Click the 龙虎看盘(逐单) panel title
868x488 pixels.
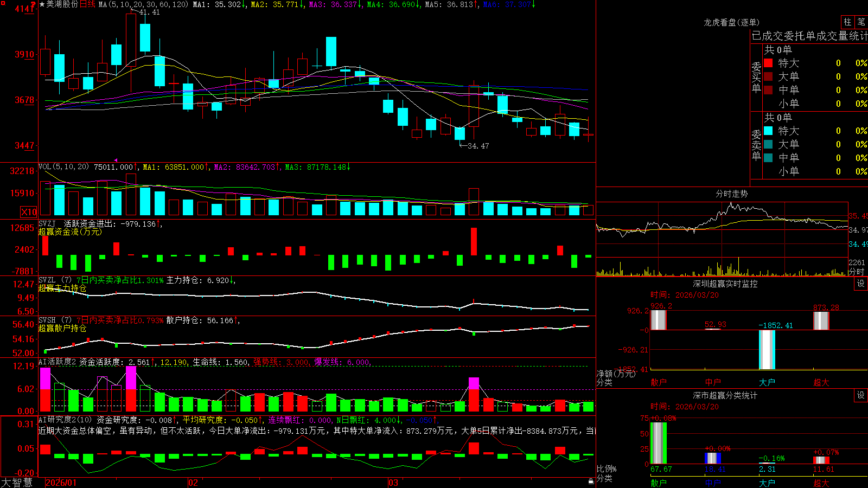click(x=731, y=22)
